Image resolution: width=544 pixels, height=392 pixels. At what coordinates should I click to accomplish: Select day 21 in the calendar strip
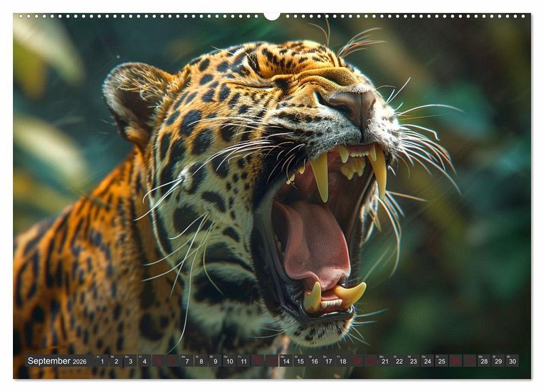coord(385,361)
